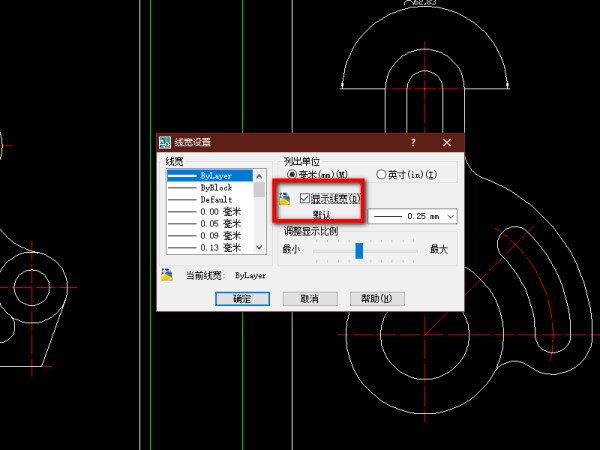
Task: Click the icon beside the 显示线宽 checkbox
Action: (284, 199)
